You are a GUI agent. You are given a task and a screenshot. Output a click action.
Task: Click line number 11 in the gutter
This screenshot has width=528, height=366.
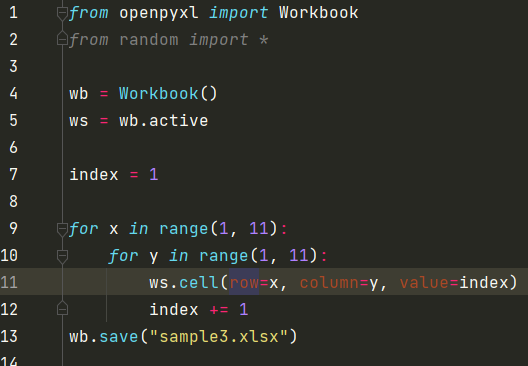tap(9, 282)
